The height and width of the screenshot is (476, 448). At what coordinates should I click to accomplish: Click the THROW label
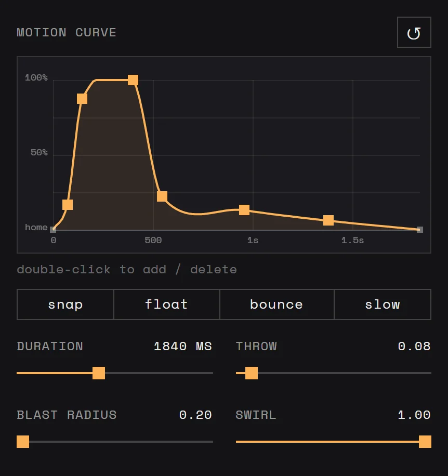tap(256, 347)
